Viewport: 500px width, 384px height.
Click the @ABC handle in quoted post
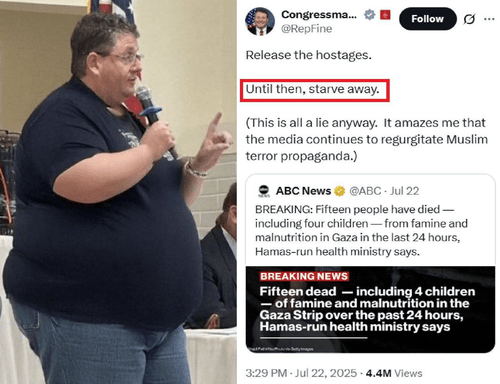365,191
